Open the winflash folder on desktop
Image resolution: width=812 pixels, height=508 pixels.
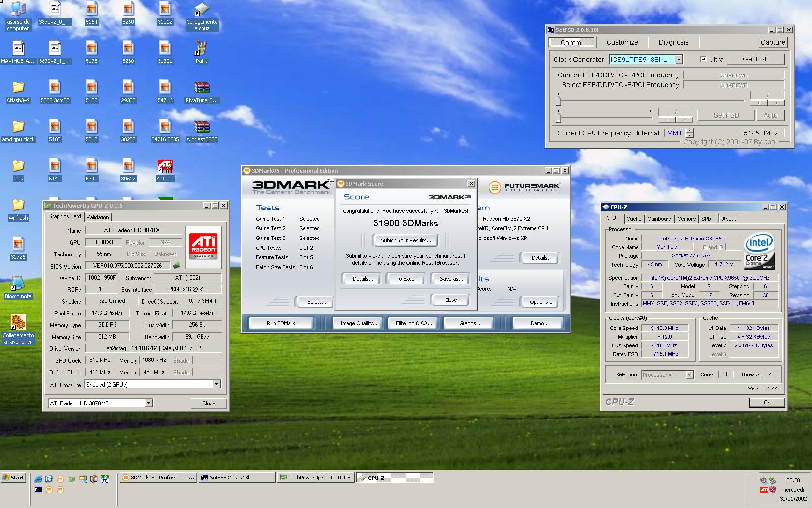(x=18, y=209)
